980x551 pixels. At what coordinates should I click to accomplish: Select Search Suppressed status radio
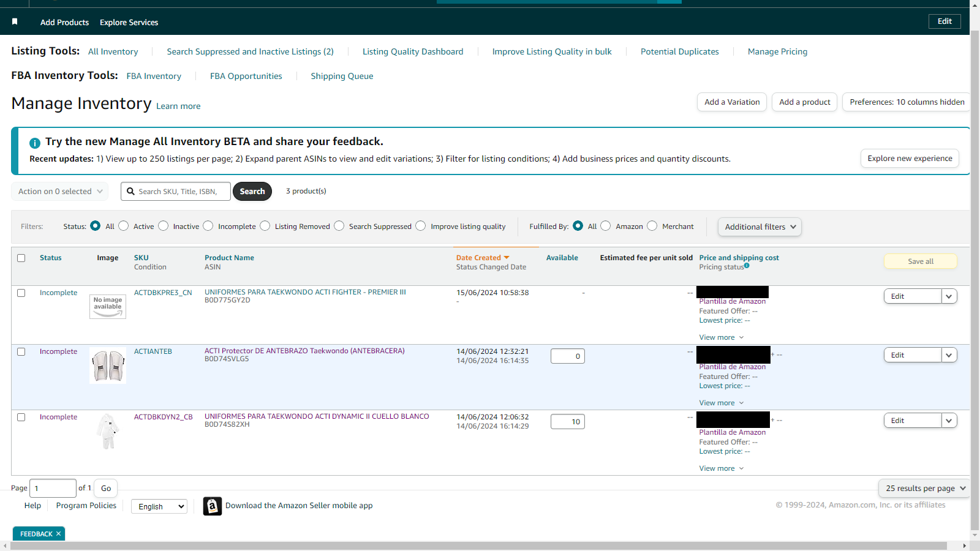339,226
